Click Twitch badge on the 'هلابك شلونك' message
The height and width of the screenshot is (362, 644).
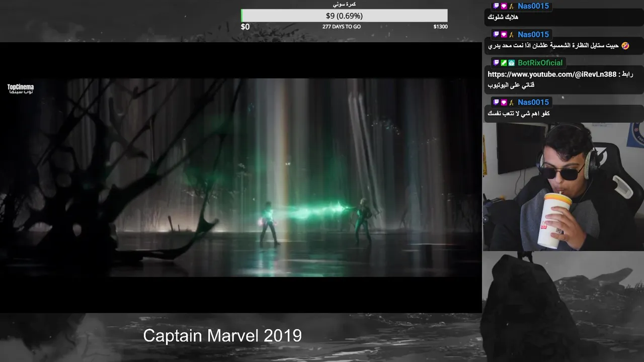[496, 6]
